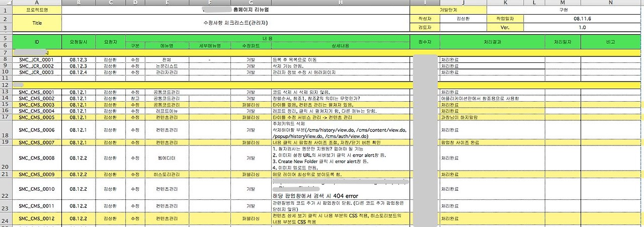The image size is (644, 227).
Task: Select column A header
Action: tap(37, 3)
